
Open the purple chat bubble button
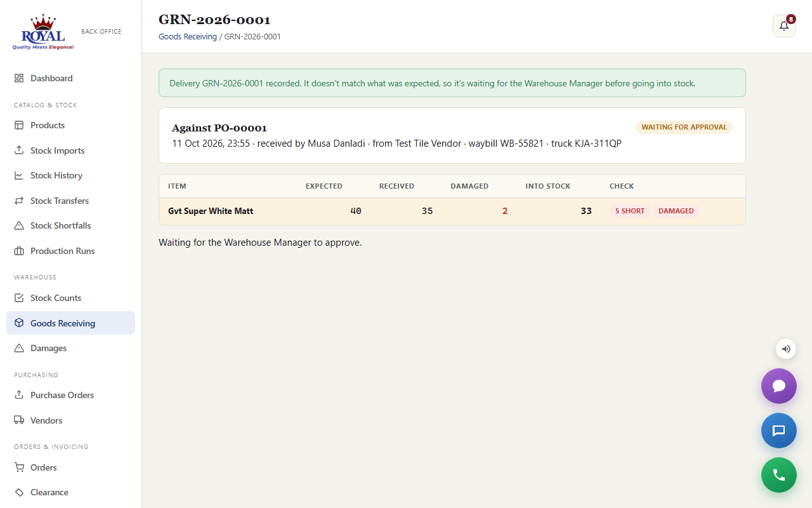point(779,386)
